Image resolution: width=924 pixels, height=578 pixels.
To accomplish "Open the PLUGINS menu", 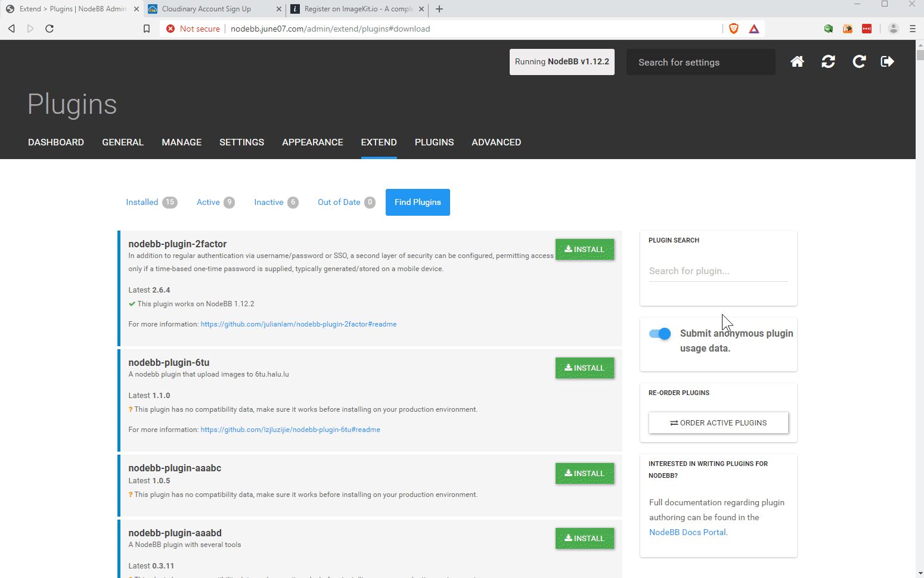I will click(434, 142).
